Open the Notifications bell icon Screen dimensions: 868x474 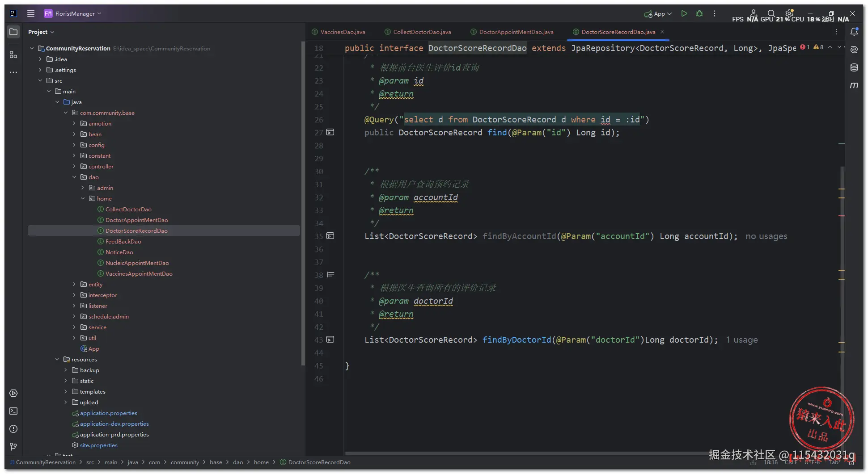pyautogui.click(x=854, y=32)
